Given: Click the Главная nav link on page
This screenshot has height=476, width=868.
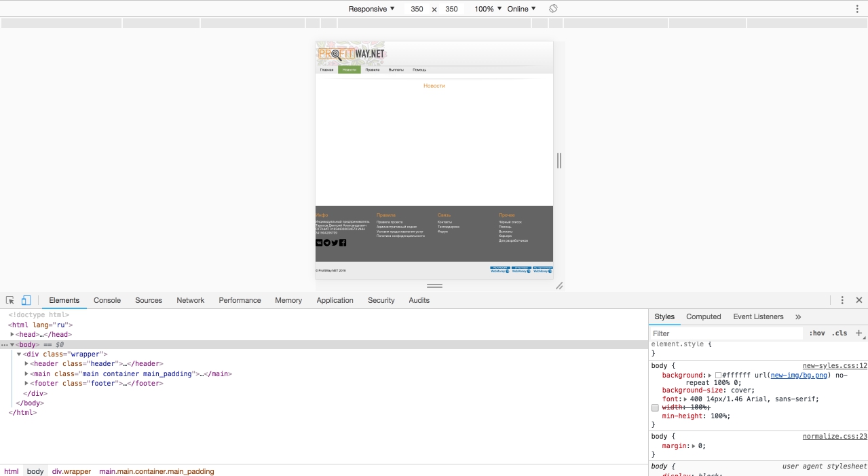Looking at the screenshot, I should (x=327, y=70).
